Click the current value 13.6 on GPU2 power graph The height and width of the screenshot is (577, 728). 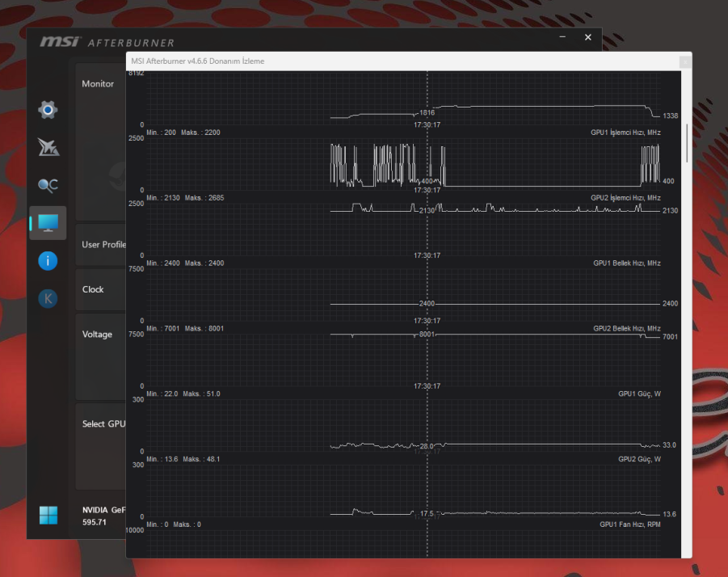tap(669, 514)
